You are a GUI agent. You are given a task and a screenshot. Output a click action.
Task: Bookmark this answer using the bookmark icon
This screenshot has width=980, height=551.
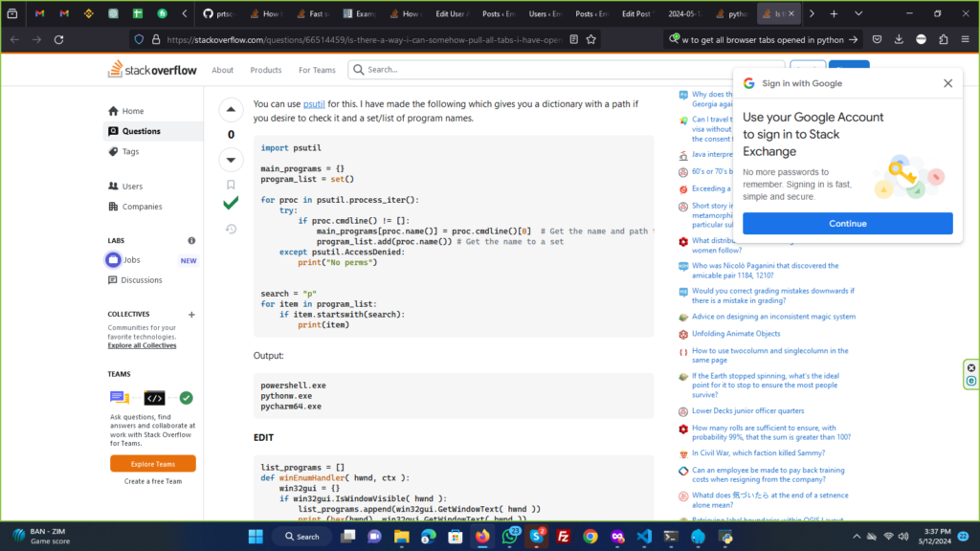click(231, 185)
